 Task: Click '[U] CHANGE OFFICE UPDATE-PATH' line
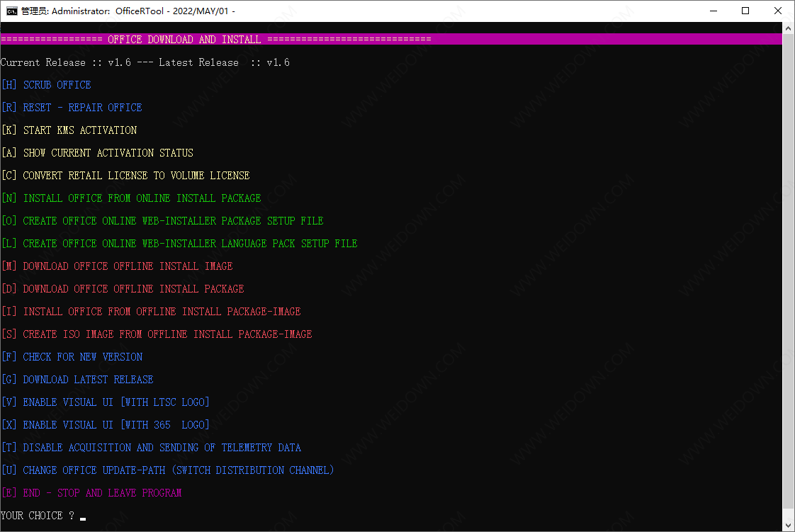coord(168,470)
